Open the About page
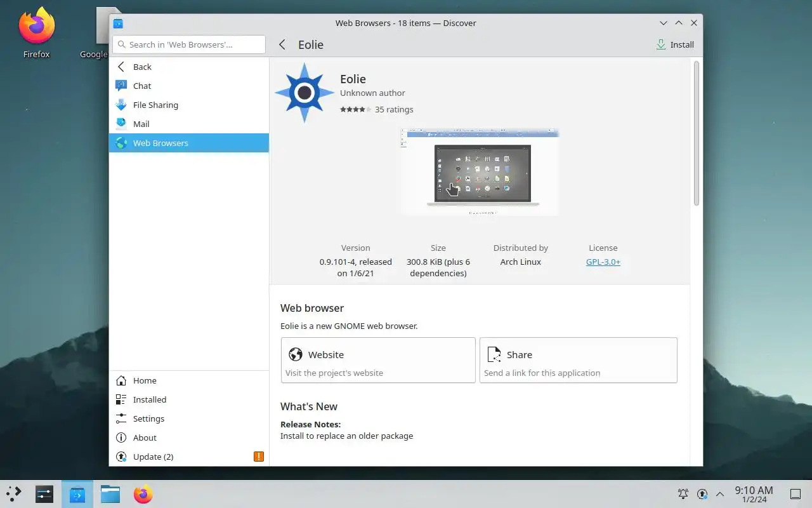The height and width of the screenshot is (508, 812). coord(189,438)
